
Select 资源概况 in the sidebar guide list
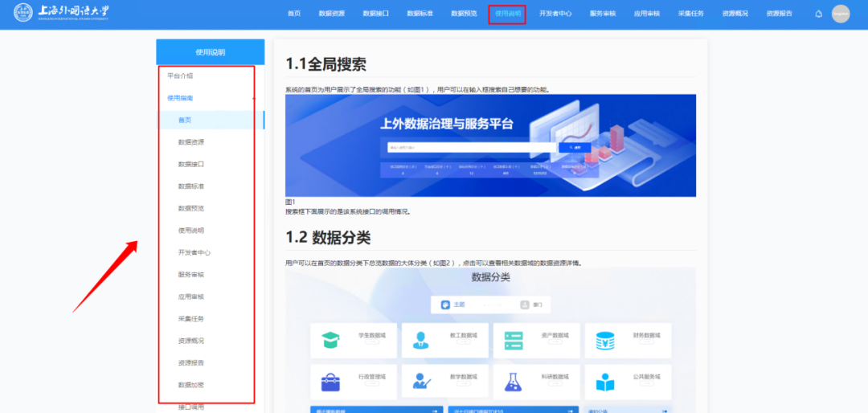[191, 341]
